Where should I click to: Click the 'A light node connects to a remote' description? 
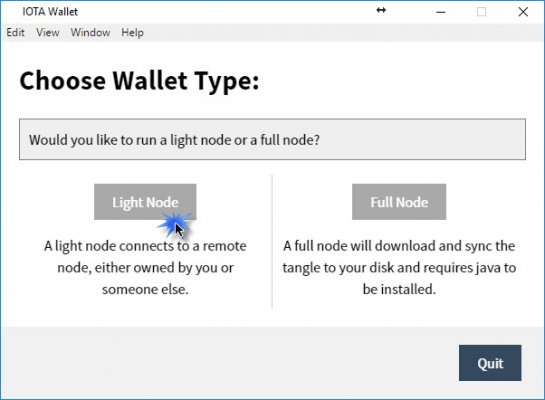pos(145,268)
